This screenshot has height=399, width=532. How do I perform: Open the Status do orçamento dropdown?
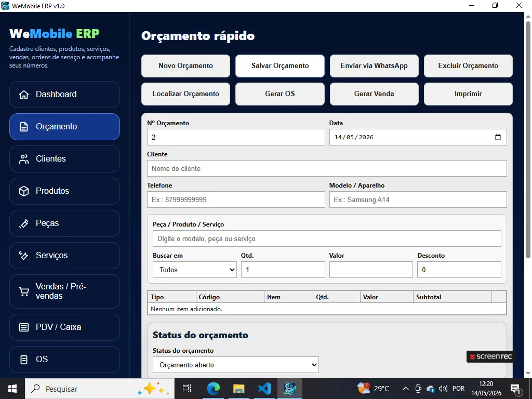coord(236,365)
